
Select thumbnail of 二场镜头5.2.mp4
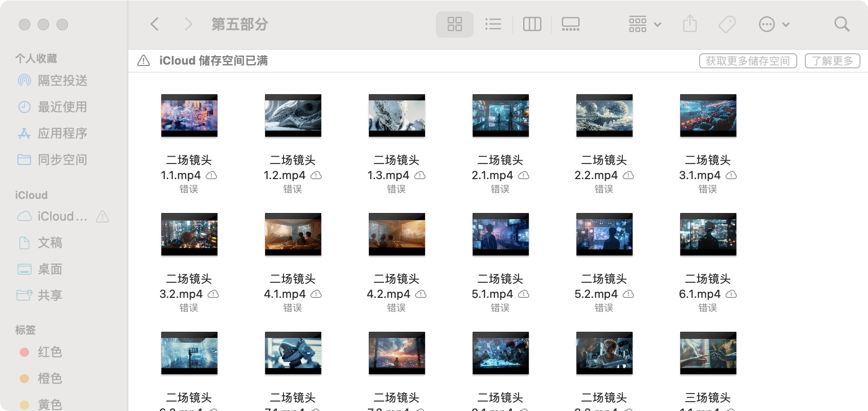point(604,234)
